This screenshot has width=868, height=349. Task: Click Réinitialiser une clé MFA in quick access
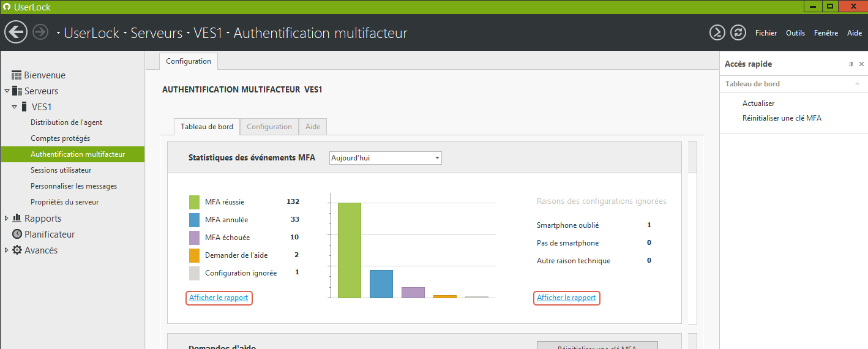(782, 118)
